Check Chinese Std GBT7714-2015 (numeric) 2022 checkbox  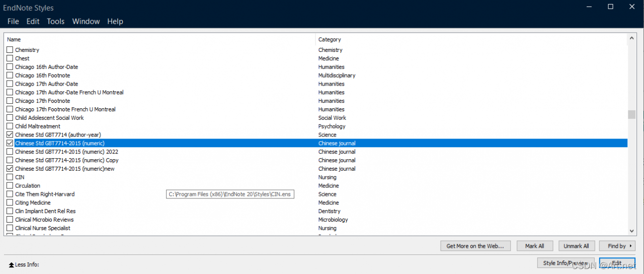(10, 152)
